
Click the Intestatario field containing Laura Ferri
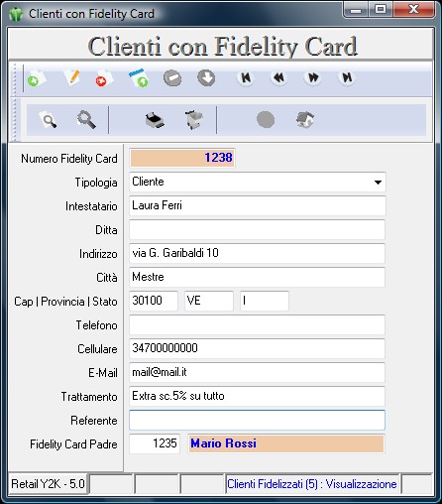tap(258, 205)
